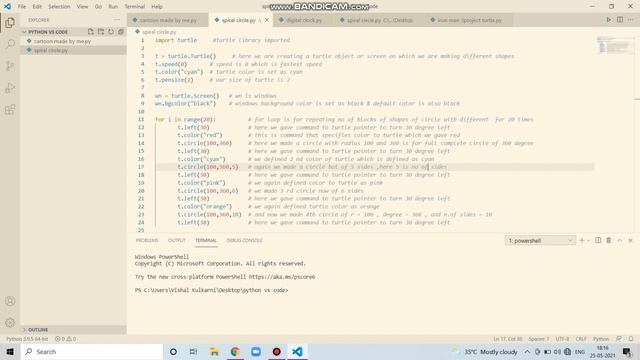640x360 pixels.
Task: Click the spiral circle.py breadcrumb
Action: pyautogui.click(x=159, y=31)
